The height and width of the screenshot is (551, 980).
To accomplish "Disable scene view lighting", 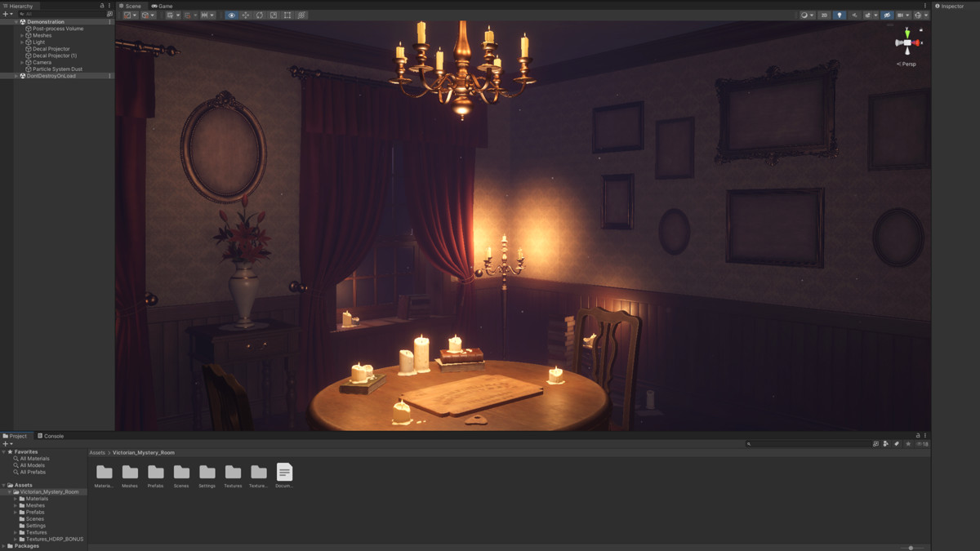I will [x=840, y=15].
